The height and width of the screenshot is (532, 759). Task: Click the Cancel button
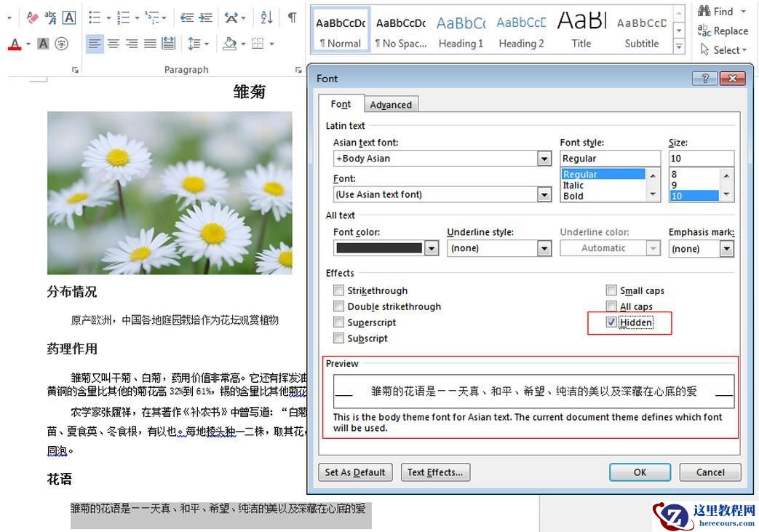pos(710,472)
